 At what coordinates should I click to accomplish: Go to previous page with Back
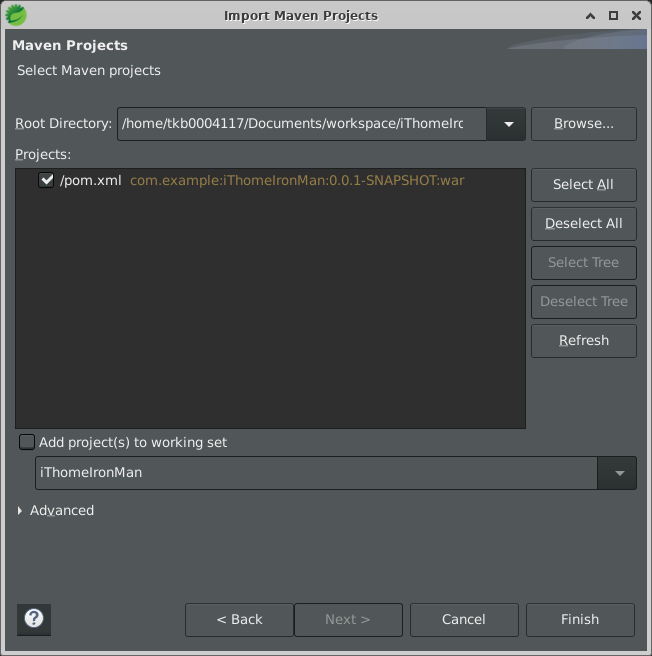239,620
